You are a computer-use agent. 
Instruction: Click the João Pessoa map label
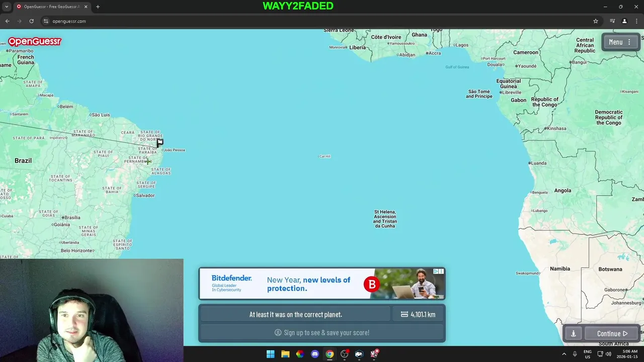174,150
